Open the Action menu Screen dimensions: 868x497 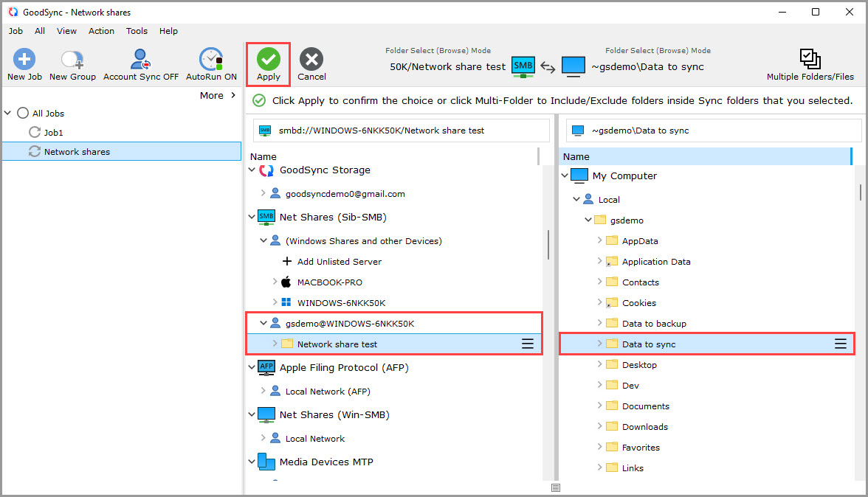tap(101, 31)
